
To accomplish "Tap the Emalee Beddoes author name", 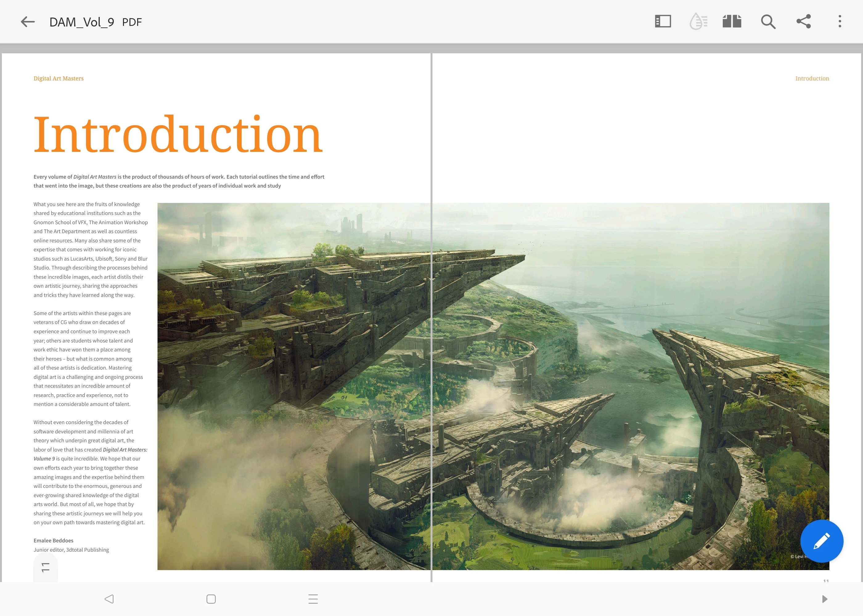I will click(x=54, y=541).
